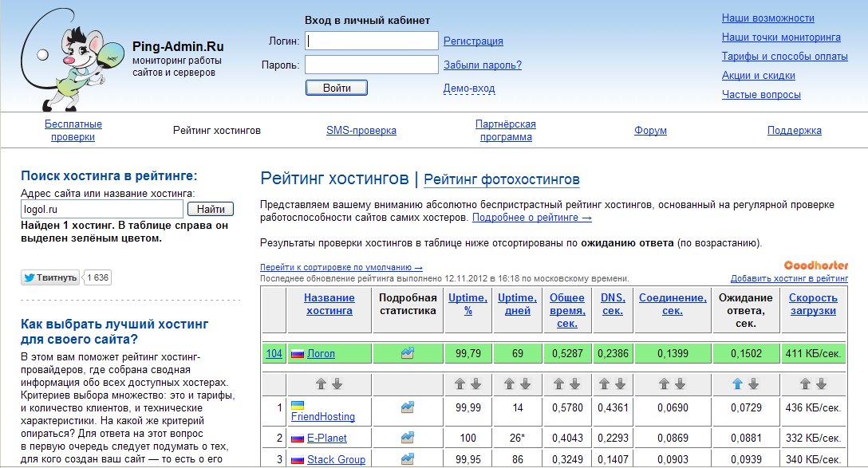Screen dimensions: 868x468
Task: Click the hosting search field containing logol.ru
Action: coord(102,209)
